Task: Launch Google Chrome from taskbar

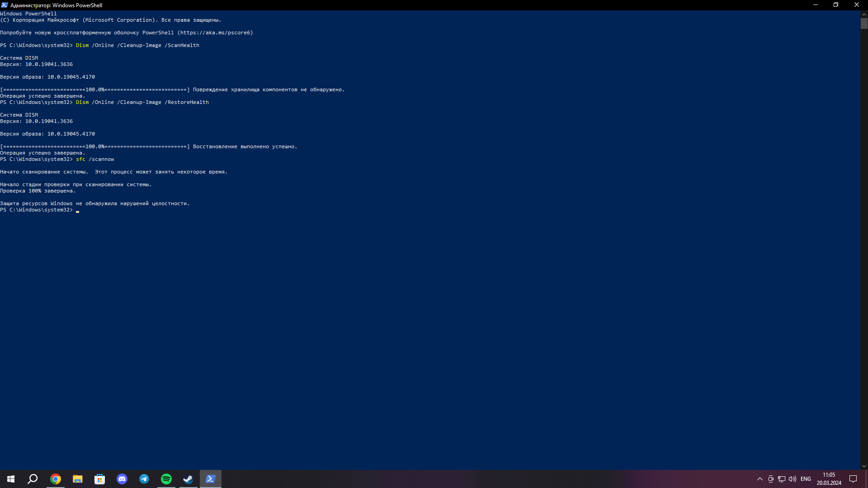Action: pos(56,479)
